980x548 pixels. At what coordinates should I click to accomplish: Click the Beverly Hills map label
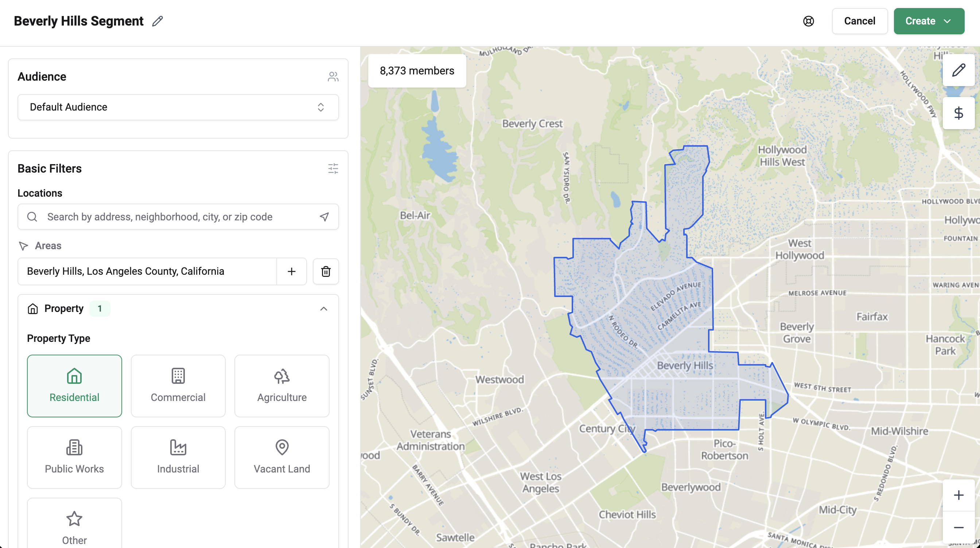point(685,366)
